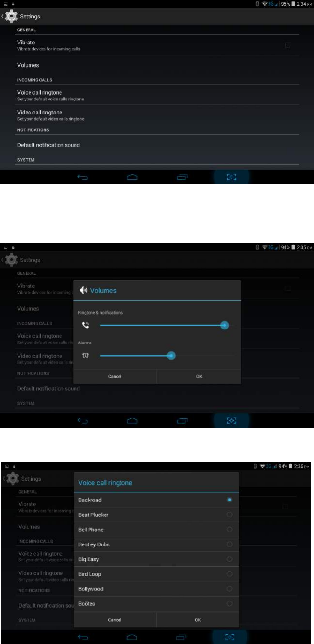Select the Bell Phone ringtone radio button

229,530
